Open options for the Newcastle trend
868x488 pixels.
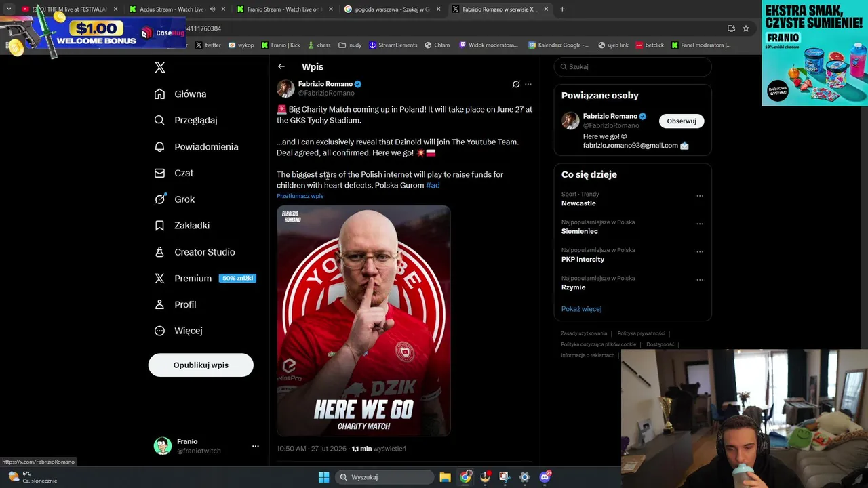pos(700,196)
